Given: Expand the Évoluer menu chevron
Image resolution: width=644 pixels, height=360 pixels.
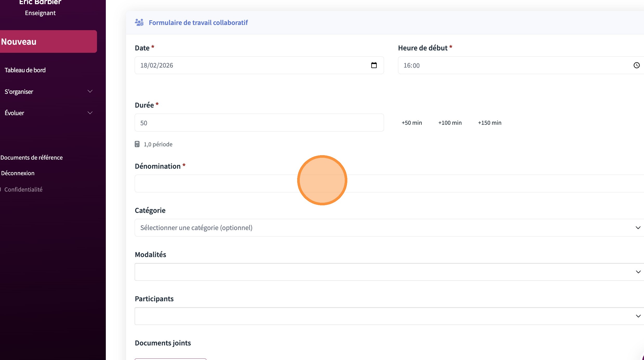Looking at the screenshot, I should pos(90,113).
